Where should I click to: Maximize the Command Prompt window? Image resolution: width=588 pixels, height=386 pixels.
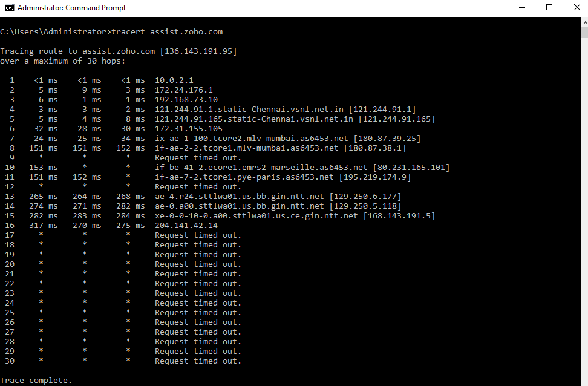[x=549, y=8]
